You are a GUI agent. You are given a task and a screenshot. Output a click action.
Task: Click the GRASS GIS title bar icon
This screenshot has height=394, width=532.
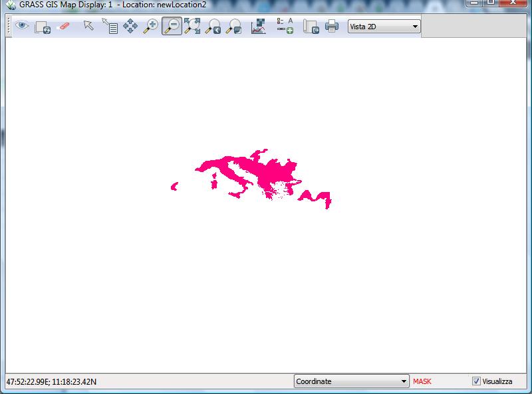tap(11, 5)
